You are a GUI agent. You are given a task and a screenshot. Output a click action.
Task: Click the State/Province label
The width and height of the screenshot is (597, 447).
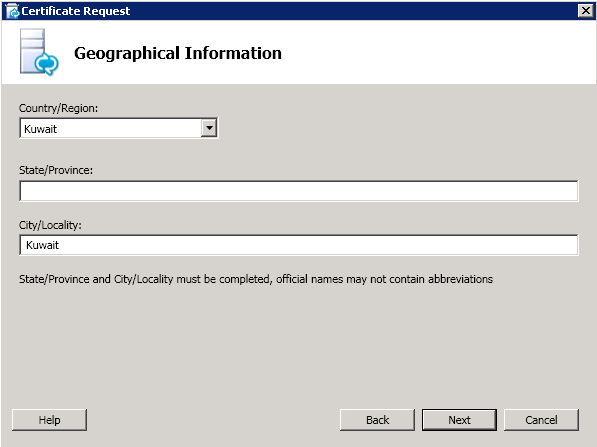56,170
